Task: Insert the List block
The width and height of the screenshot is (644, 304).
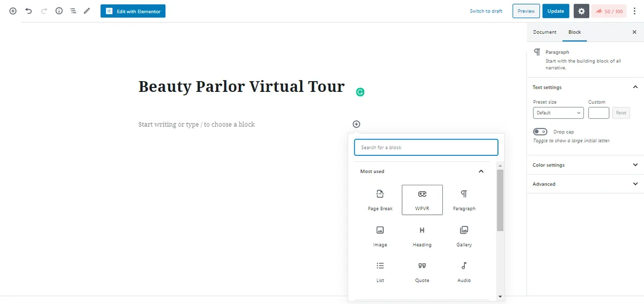Action: [380, 272]
